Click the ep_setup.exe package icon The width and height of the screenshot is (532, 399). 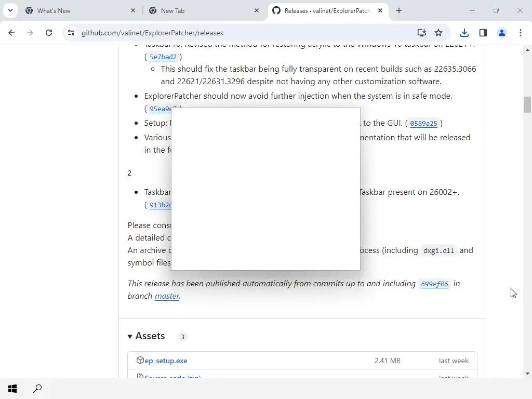click(140, 361)
